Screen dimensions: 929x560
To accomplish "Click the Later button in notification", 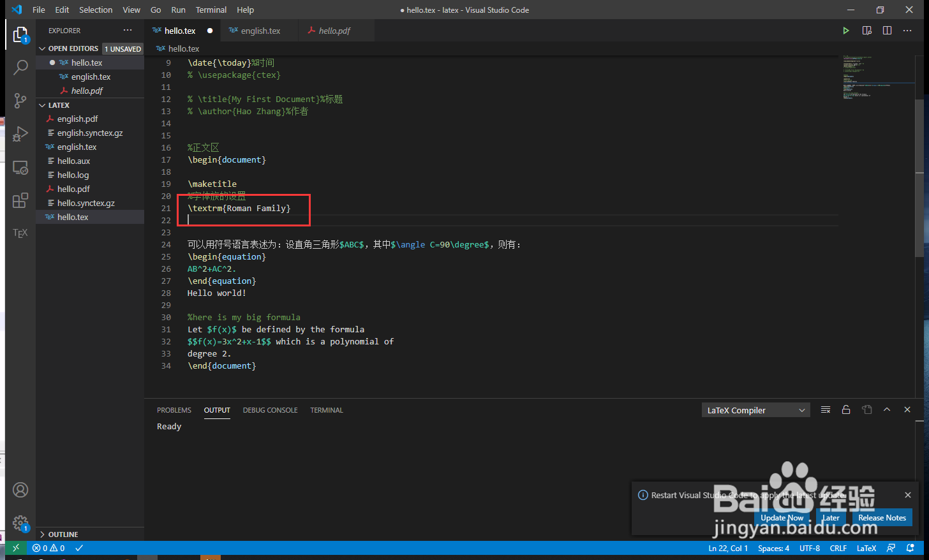I will pos(831,518).
